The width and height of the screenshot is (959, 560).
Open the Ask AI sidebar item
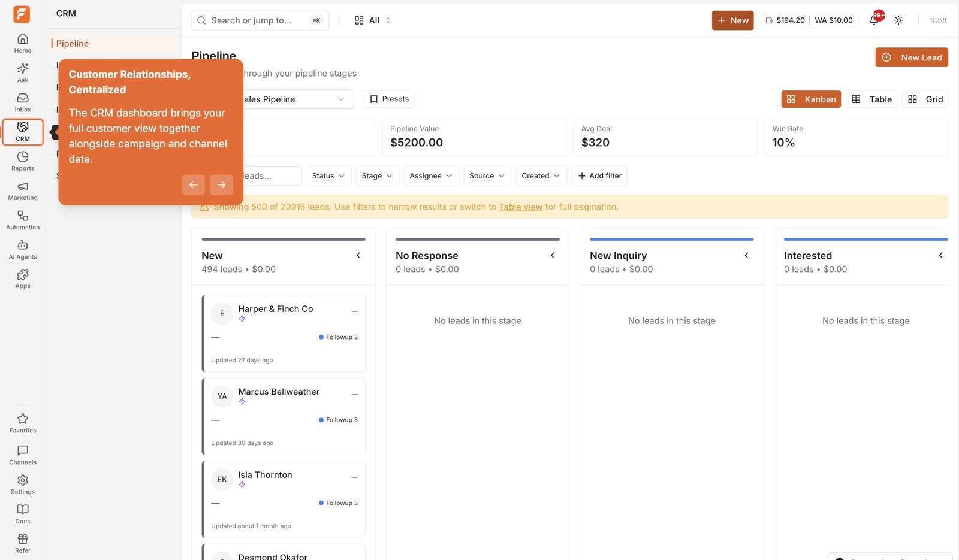click(x=23, y=72)
